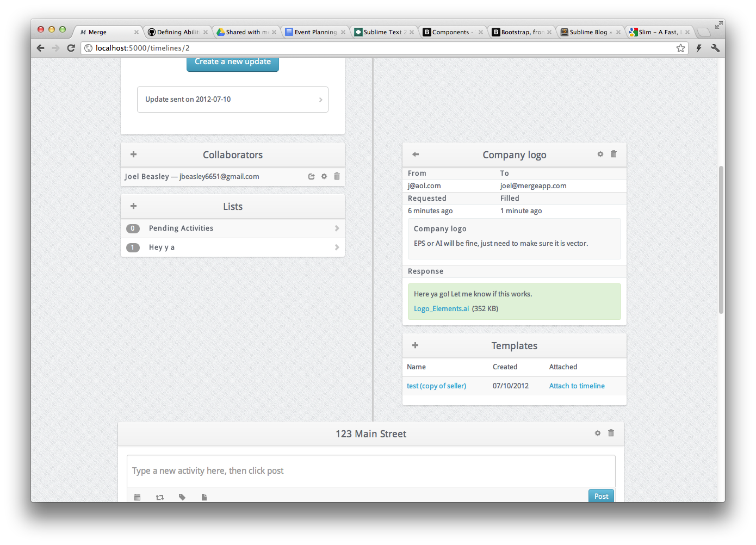Delete collaborator Joel Beasley with trash icon
Viewport: 756px width, 545px height.
tap(337, 176)
